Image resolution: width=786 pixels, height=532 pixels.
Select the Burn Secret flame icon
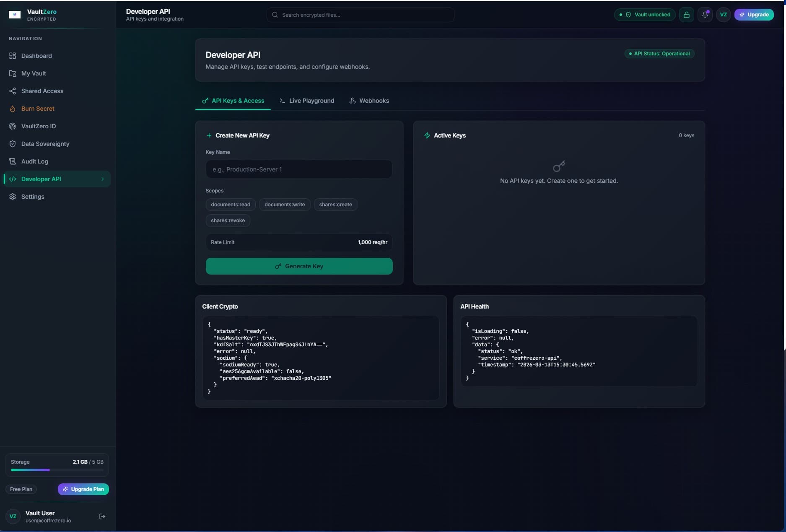(x=13, y=109)
